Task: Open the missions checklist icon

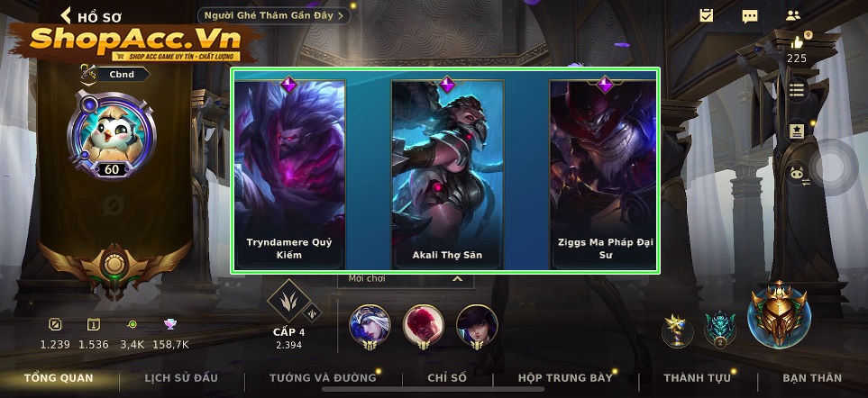Action: tap(706, 15)
